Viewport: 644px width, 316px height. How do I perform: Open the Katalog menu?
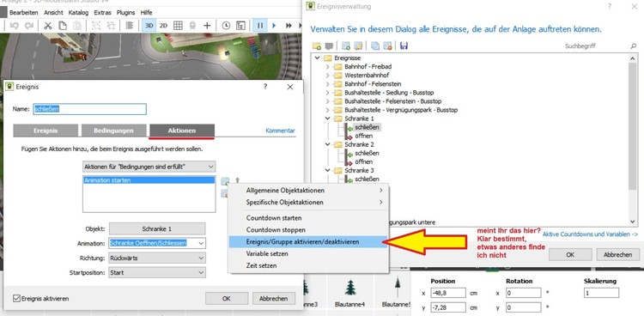[x=78, y=13]
